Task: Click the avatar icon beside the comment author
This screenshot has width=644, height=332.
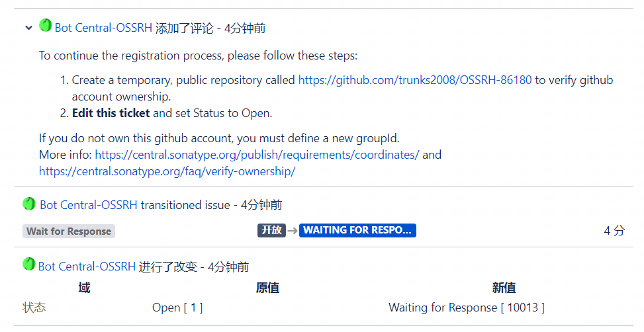Action: (x=45, y=25)
